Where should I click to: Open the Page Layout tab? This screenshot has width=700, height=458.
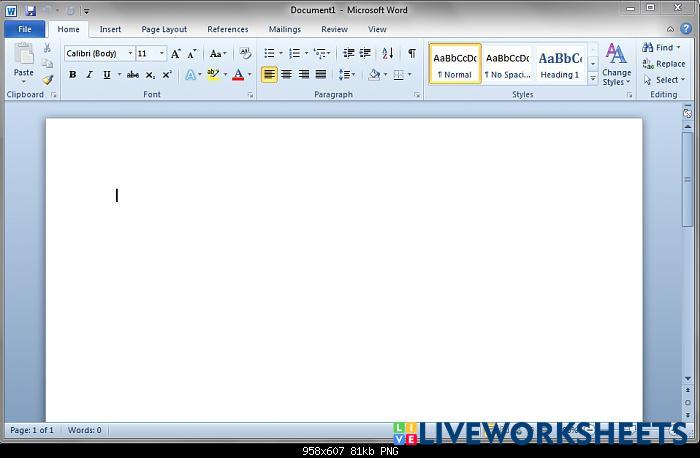coord(164,29)
